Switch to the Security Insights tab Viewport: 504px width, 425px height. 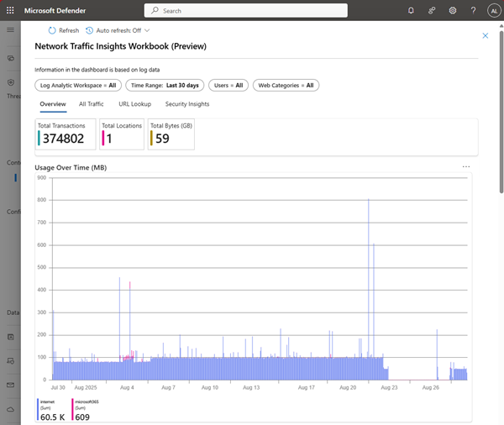[187, 104]
